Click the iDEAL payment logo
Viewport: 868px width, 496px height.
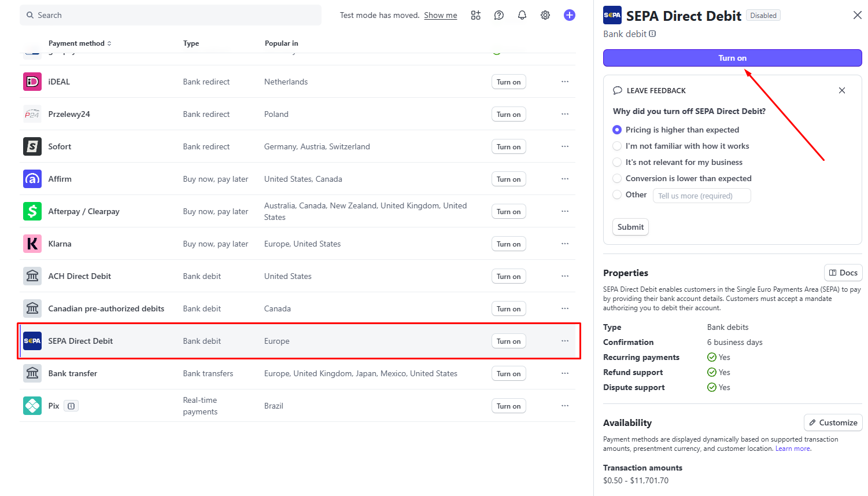click(32, 82)
